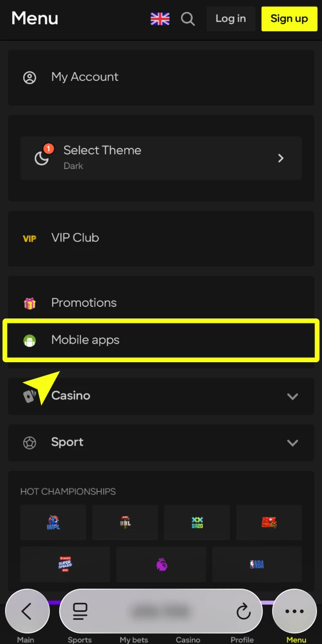This screenshot has width=322, height=644.
Task: Tap the Android Mobile apps icon
Action: pos(30,341)
